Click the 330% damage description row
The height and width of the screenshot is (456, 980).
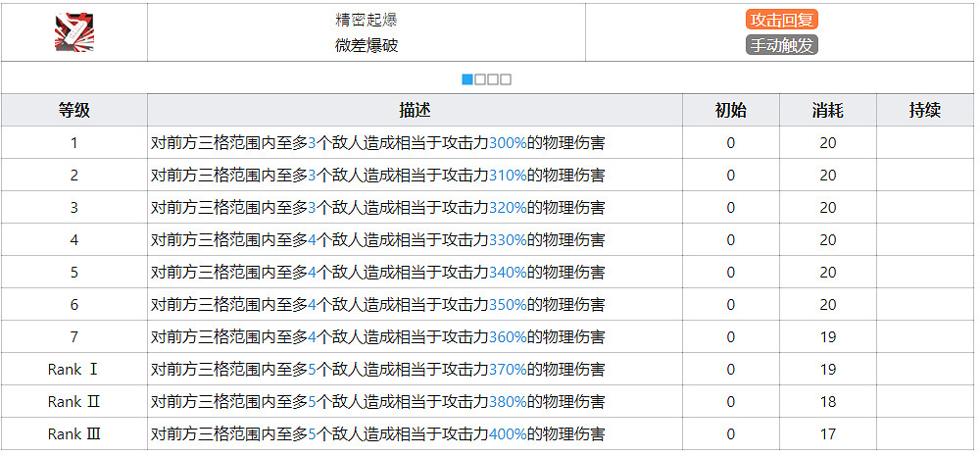(x=415, y=239)
